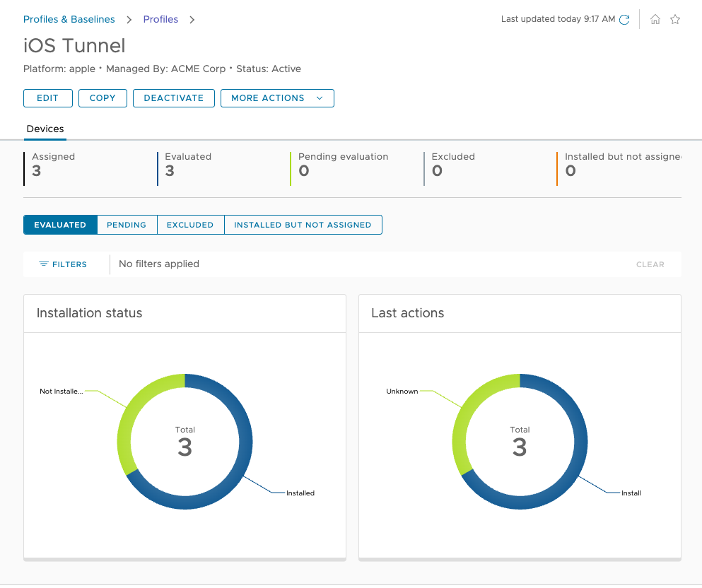Switch to the PENDING segment
The width and height of the screenshot is (702, 588).
pyautogui.click(x=127, y=225)
